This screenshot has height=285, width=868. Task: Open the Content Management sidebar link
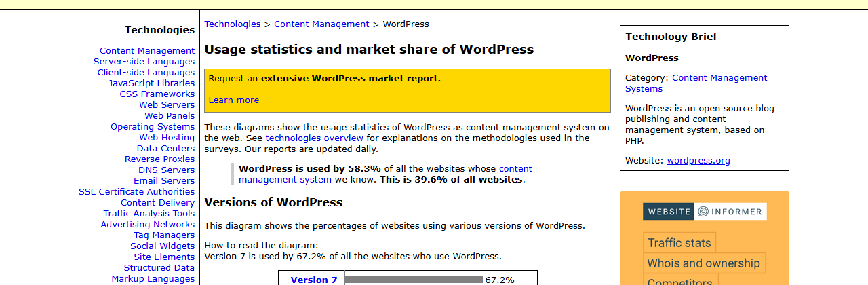pos(147,50)
